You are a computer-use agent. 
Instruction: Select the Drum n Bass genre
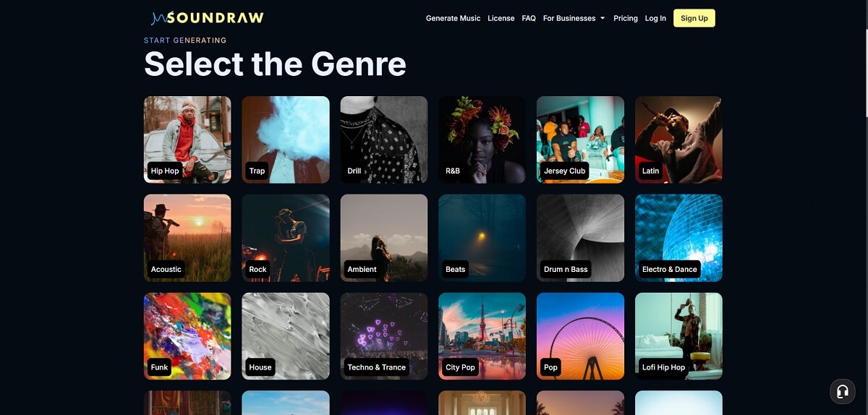pos(580,238)
